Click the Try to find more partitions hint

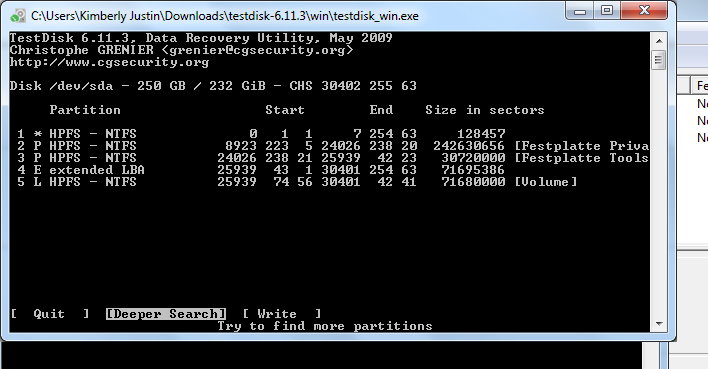tap(325, 326)
